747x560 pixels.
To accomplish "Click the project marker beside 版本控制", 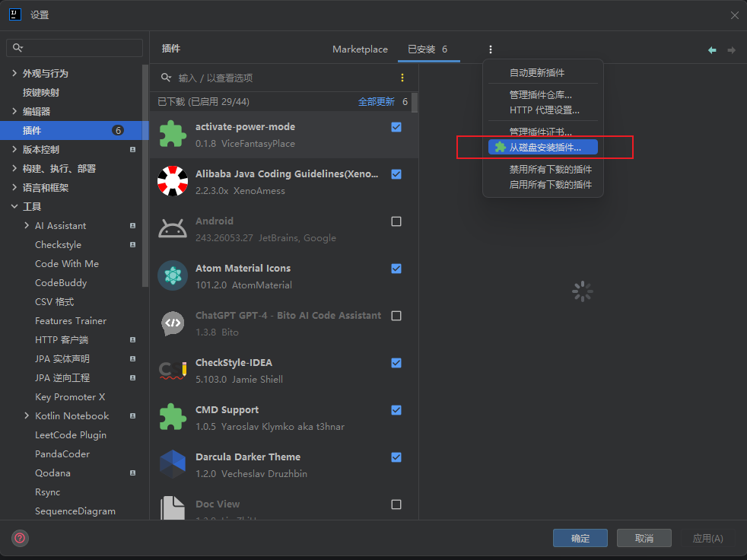I will coord(133,150).
